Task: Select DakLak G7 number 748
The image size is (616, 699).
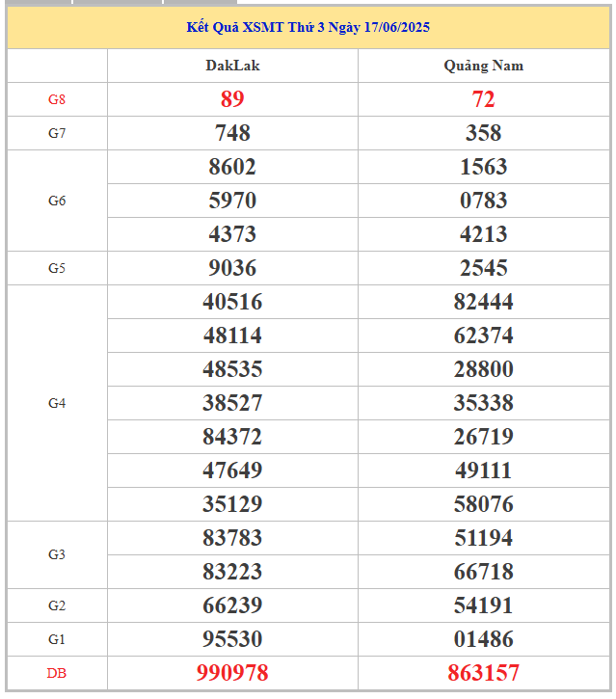Action: pos(232,133)
